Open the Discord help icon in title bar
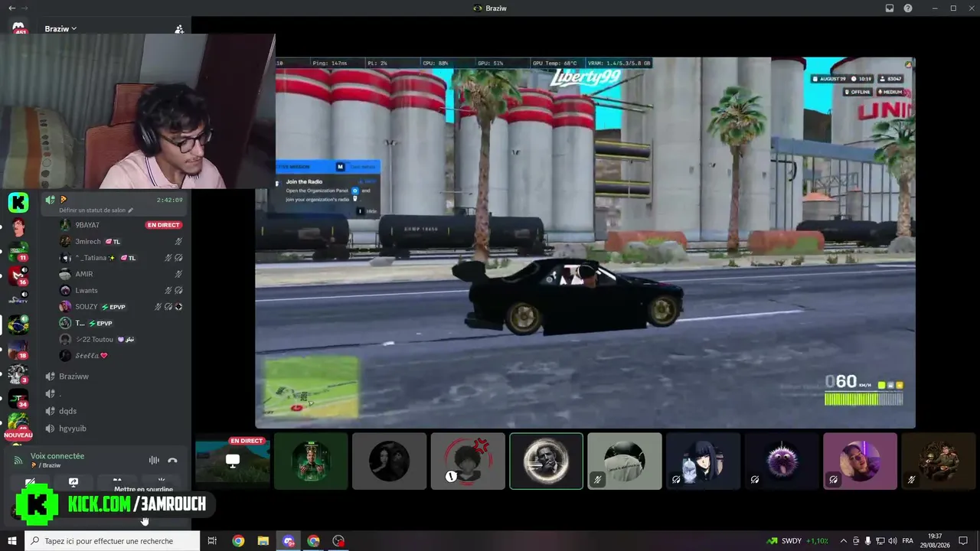980x551 pixels. point(908,8)
